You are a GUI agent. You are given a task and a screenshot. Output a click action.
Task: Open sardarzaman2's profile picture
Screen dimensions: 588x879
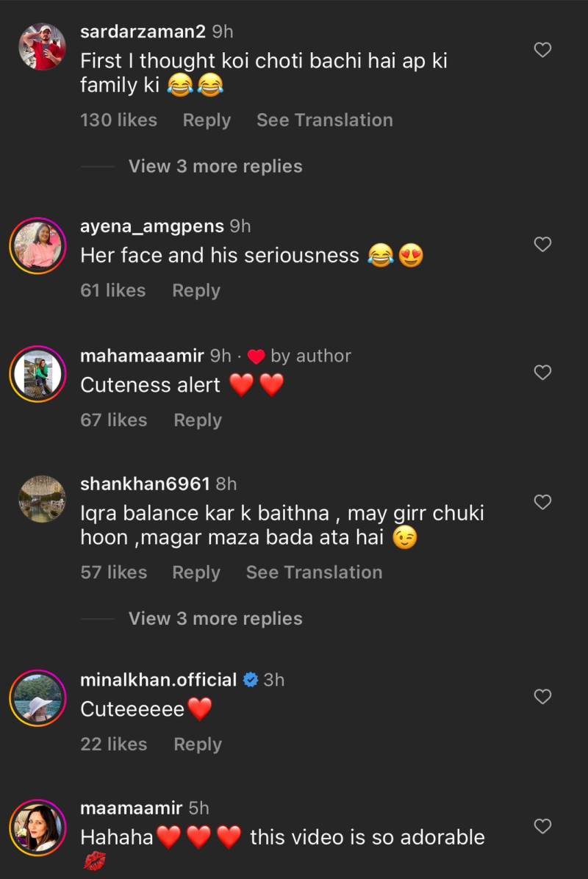tap(42, 46)
